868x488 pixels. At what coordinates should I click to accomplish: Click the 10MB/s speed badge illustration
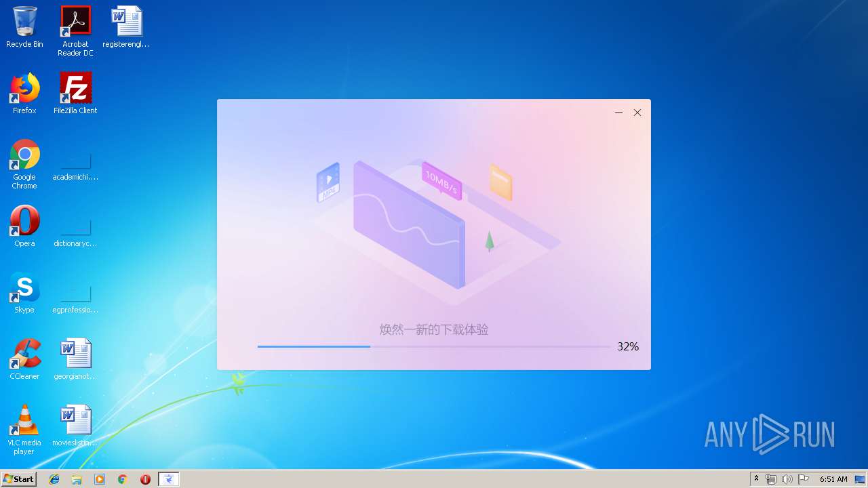[x=442, y=182]
